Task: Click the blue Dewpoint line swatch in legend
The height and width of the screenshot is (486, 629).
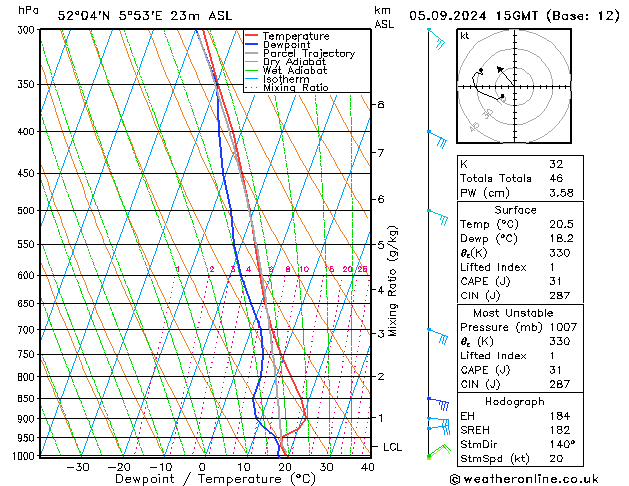Action: click(251, 45)
